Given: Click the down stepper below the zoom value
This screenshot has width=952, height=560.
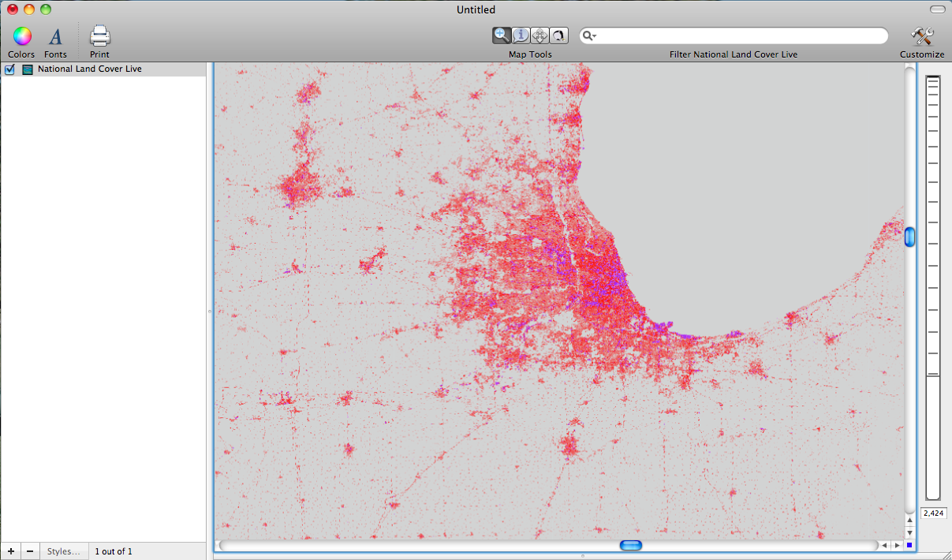Looking at the screenshot, I should coord(909,532).
